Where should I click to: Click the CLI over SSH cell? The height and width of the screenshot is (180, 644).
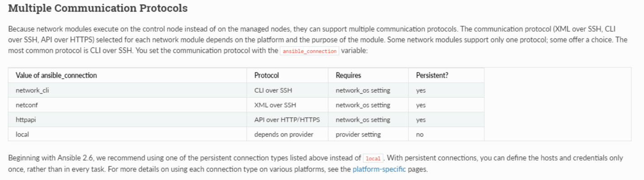[288, 90]
